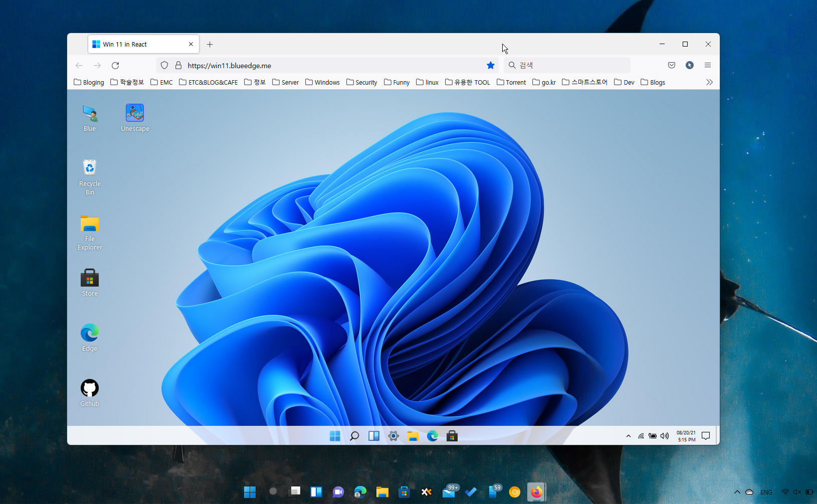Open the Windows bookmarks folder
817x504 pixels.
click(322, 82)
